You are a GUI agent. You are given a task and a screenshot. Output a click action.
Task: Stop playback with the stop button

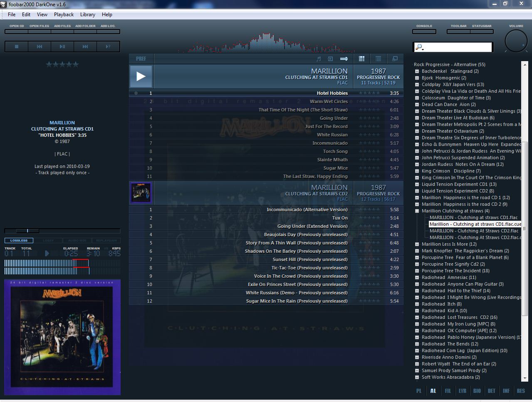pos(17,47)
